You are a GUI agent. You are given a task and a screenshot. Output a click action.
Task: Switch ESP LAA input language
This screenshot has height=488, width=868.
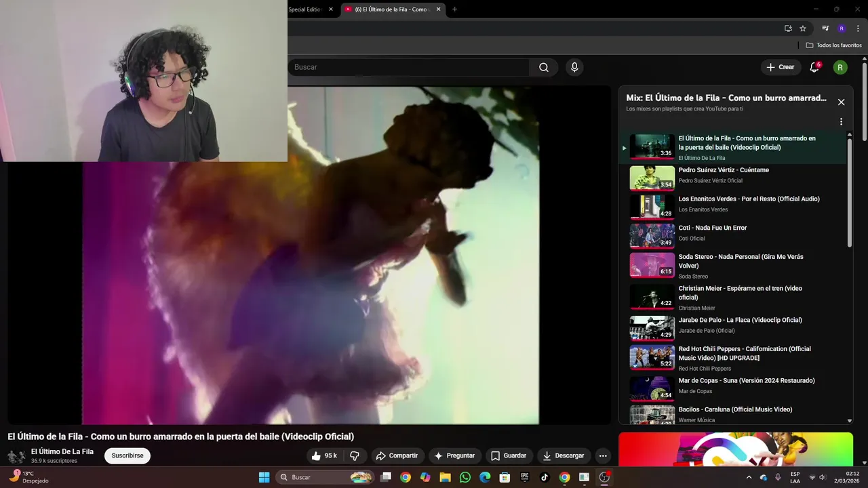[x=795, y=477]
